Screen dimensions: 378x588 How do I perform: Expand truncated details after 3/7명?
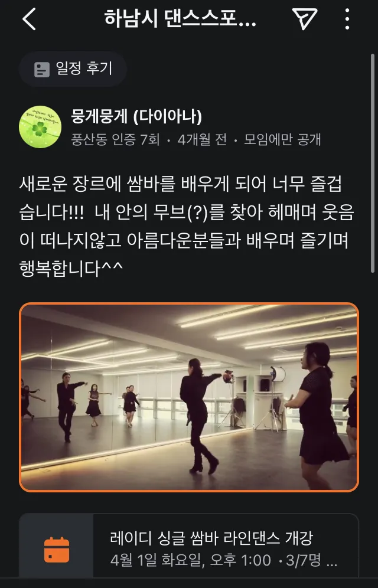[332, 562]
